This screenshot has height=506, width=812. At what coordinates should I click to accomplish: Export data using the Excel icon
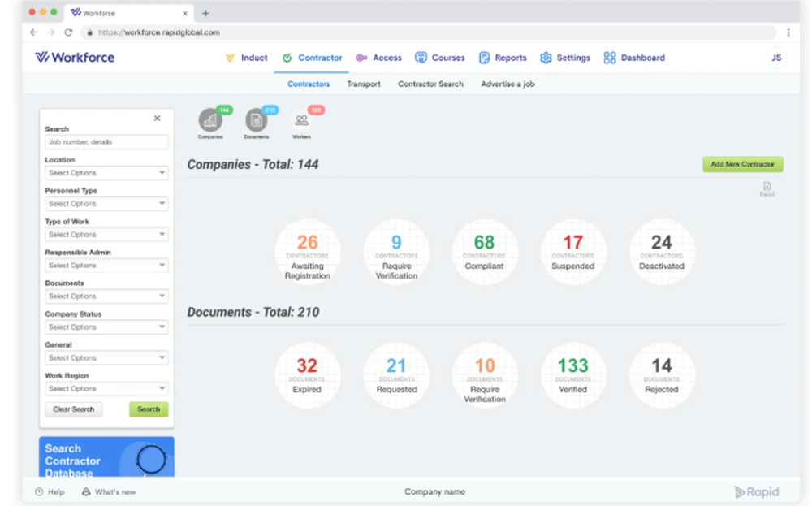click(x=767, y=188)
